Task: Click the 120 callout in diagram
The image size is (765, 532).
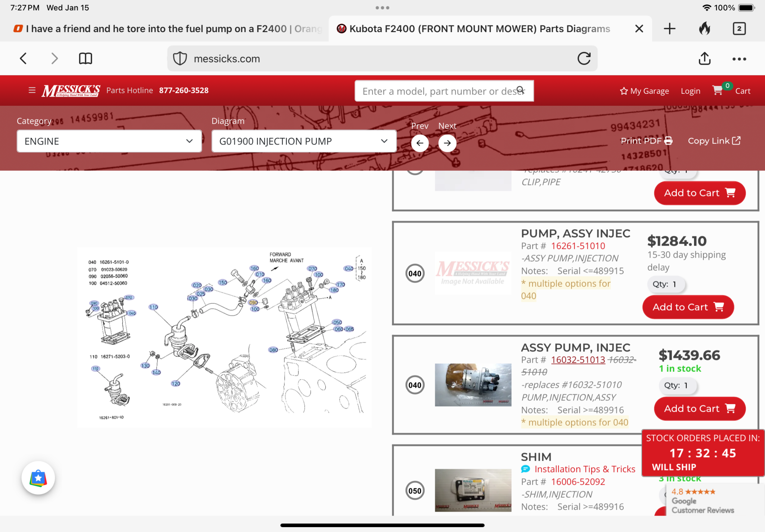Action: point(176,383)
